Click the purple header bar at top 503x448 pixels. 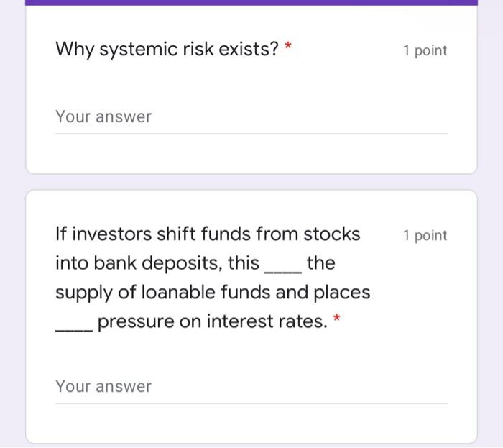tap(251, 3)
